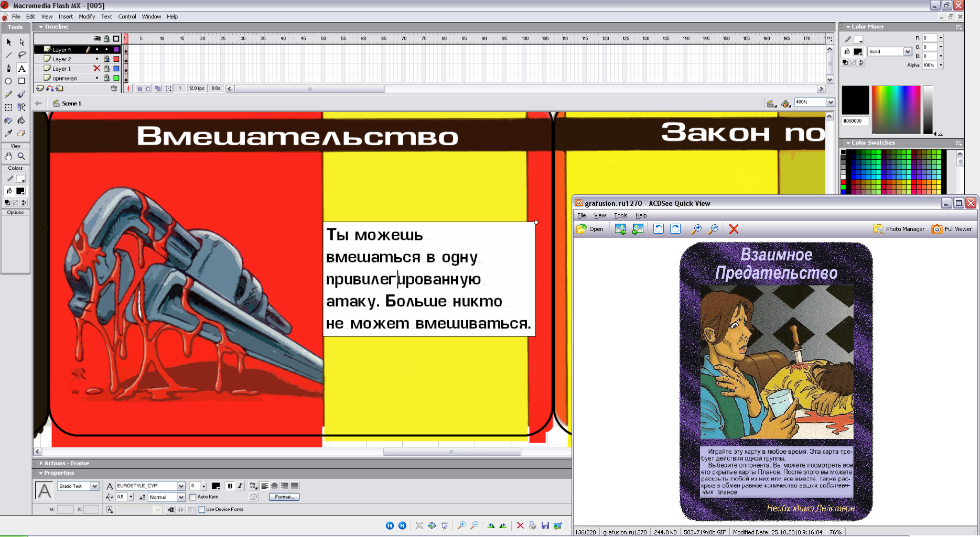This screenshot has height=537, width=980.
Task: Insert a layer folder
Action: click(x=59, y=89)
